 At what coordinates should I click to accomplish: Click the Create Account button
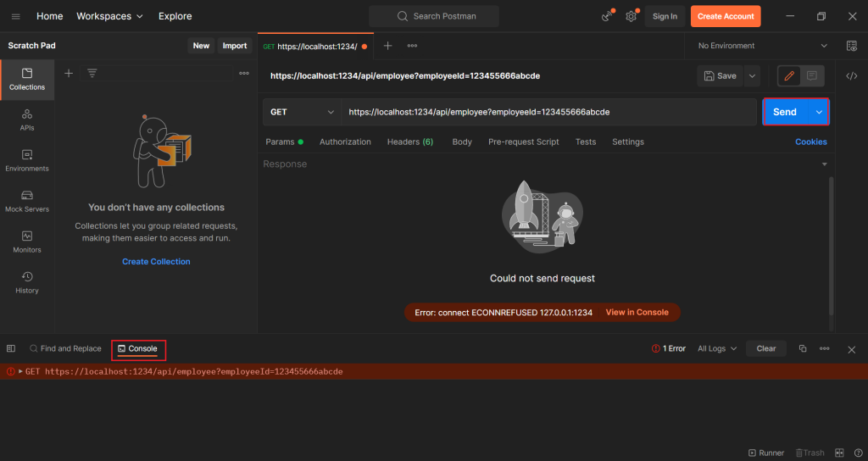[726, 17]
